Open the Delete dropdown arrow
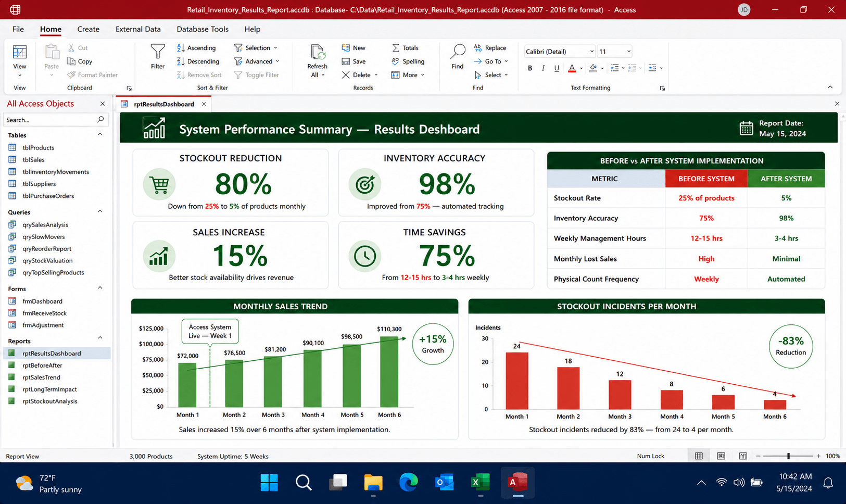Screen dimensions: 846x504 (376, 75)
